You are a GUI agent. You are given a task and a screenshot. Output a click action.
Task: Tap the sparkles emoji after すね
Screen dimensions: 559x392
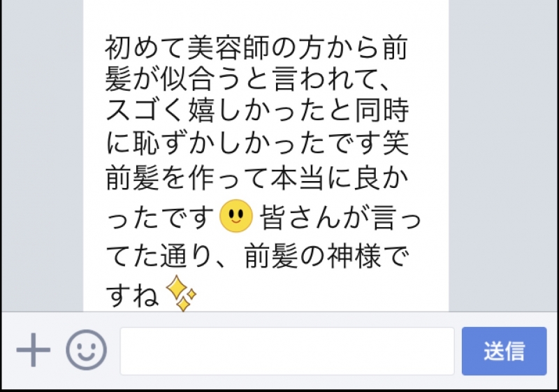click(181, 293)
